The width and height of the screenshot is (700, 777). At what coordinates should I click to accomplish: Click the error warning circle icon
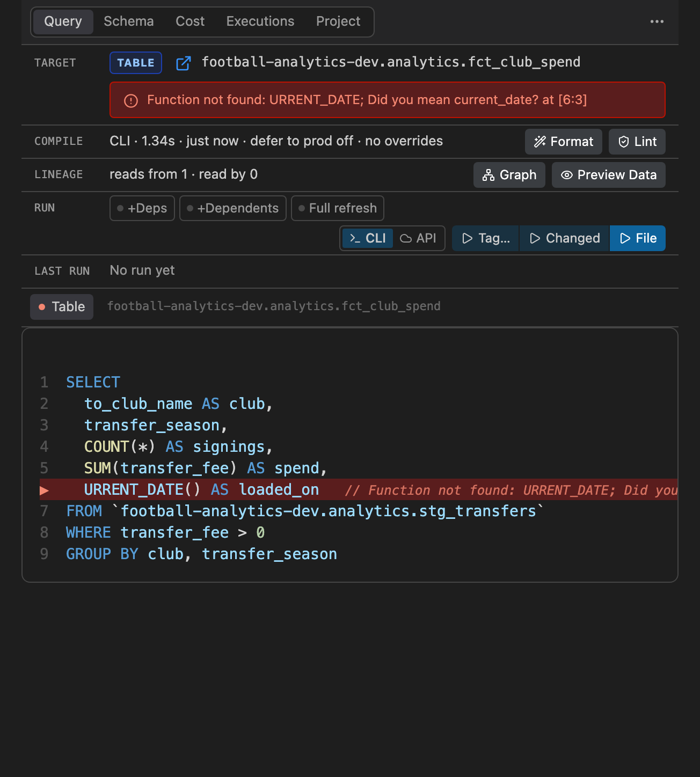[131, 100]
